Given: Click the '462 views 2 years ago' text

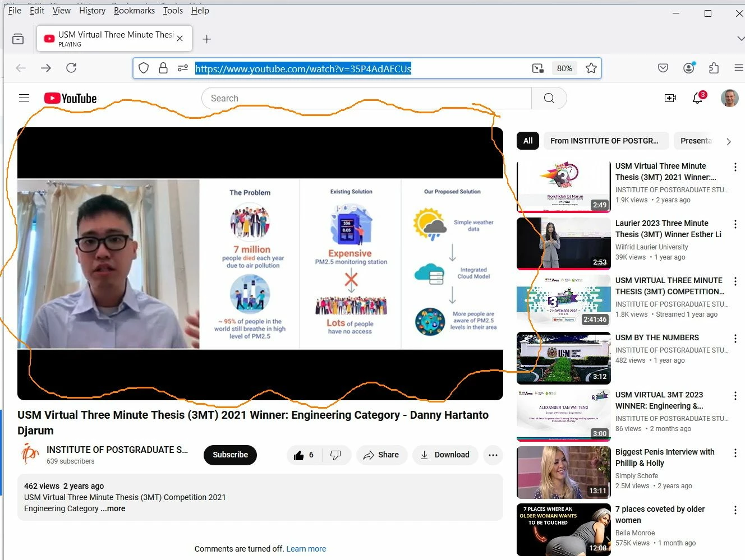Looking at the screenshot, I should [x=64, y=486].
